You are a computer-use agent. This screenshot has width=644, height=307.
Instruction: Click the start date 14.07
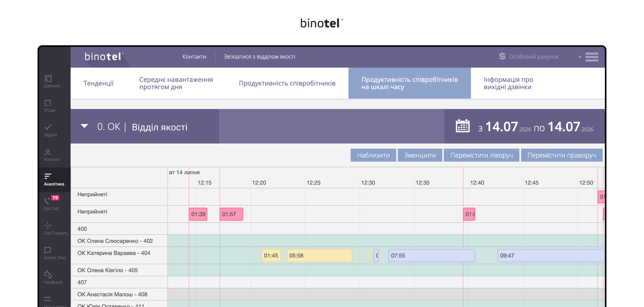pyautogui.click(x=508, y=127)
